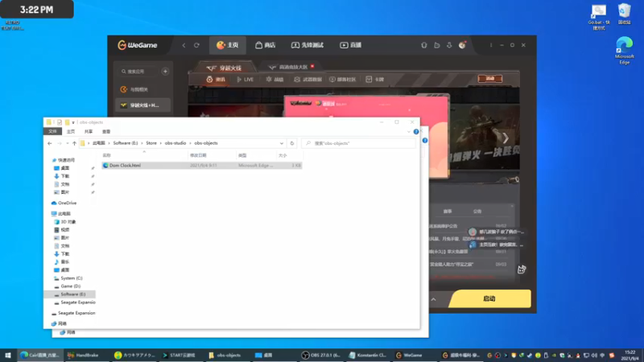
Task: Select the Dom Clock.html file
Action: 202,166
